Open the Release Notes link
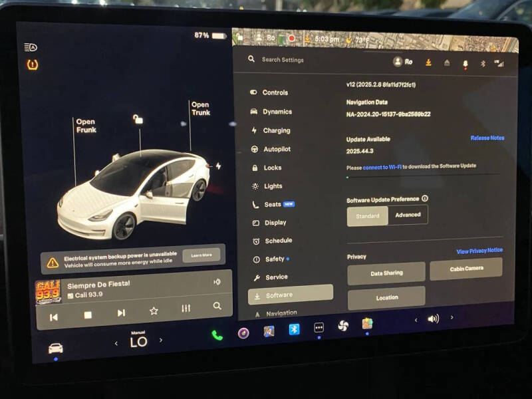This screenshot has height=399, width=532. (x=486, y=138)
